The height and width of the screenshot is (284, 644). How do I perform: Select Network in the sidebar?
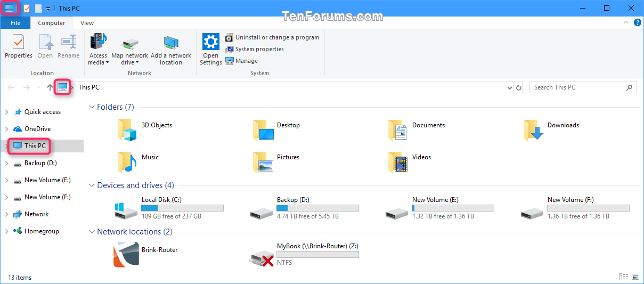coord(36,214)
